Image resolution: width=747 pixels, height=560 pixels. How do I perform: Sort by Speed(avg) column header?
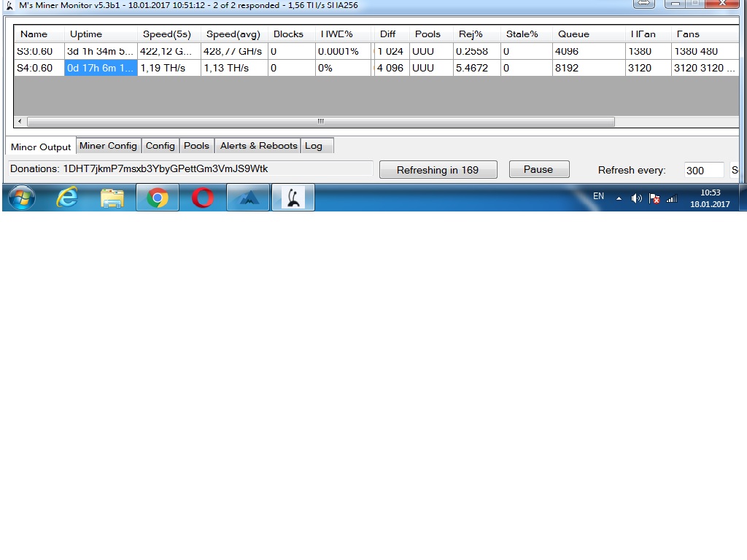[233, 34]
